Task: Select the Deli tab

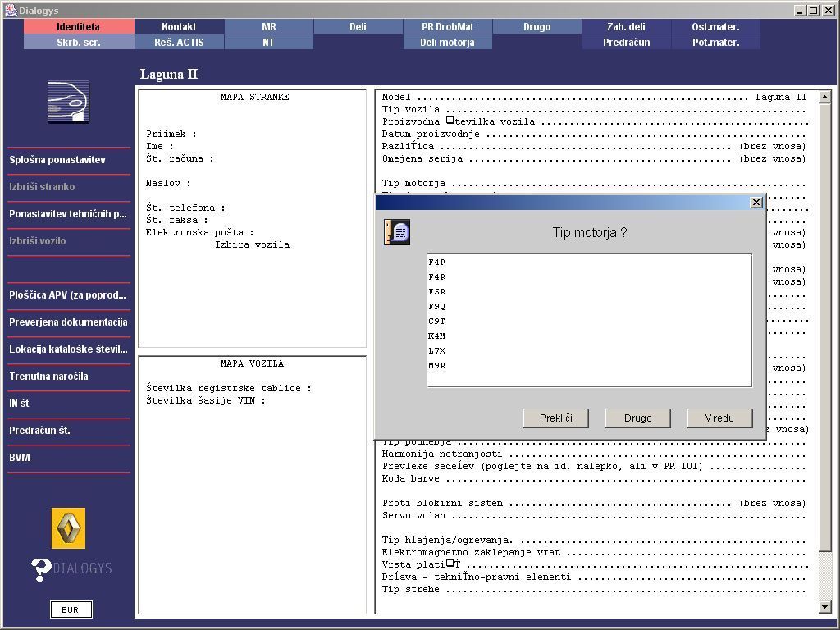Action: click(358, 26)
